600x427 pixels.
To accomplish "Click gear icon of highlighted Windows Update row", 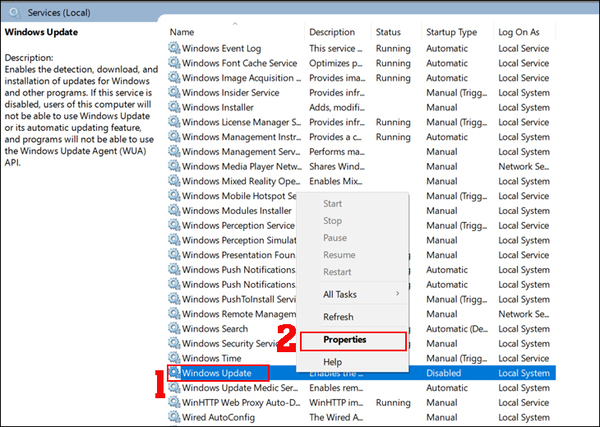I will (174, 372).
